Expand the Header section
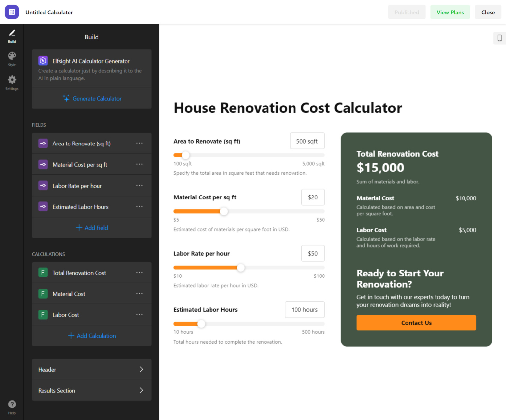The width and height of the screenshot is (506, 420). (x=91, y=369)
